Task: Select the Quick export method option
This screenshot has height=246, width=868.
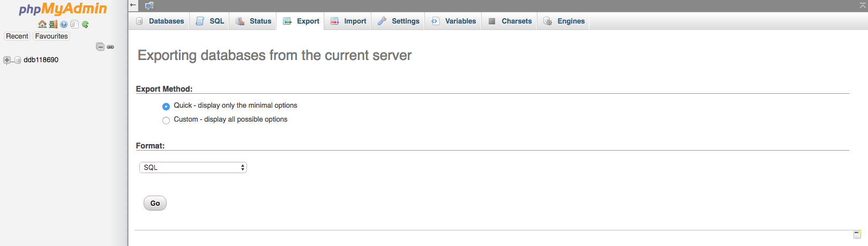Action: [x=166, y=106]
